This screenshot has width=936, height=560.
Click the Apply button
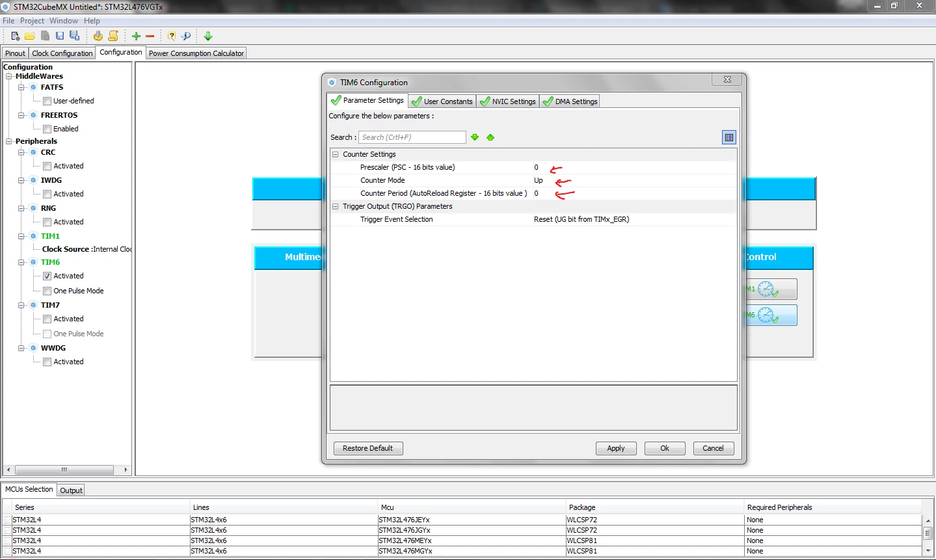pyautogui.click(x=616, y=448)
